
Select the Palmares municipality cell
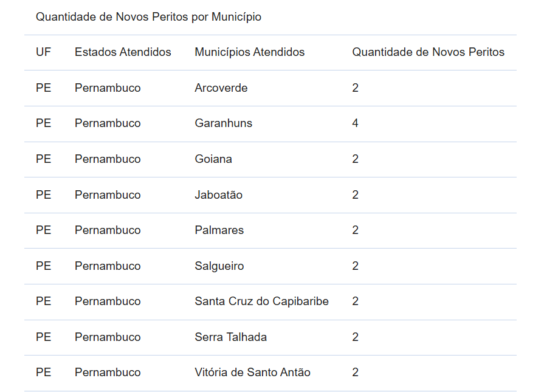[x=219, y=230]
